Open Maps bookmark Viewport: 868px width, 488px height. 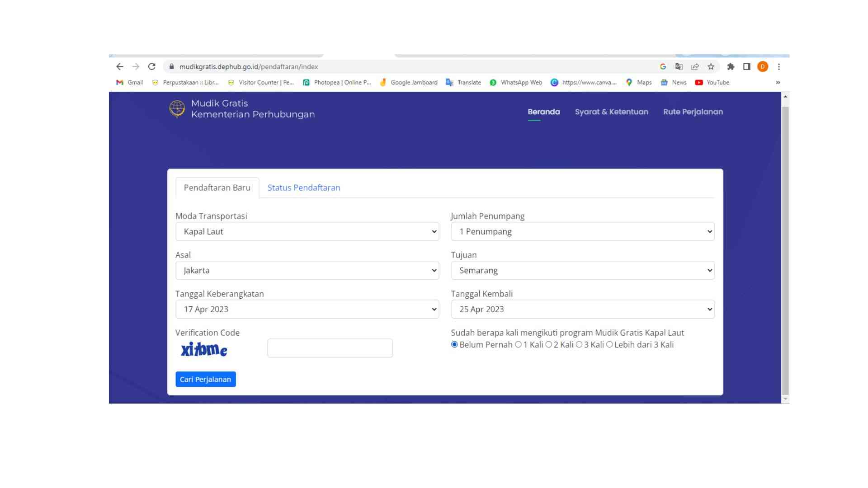pyautogui.click(x=638, y=82)
